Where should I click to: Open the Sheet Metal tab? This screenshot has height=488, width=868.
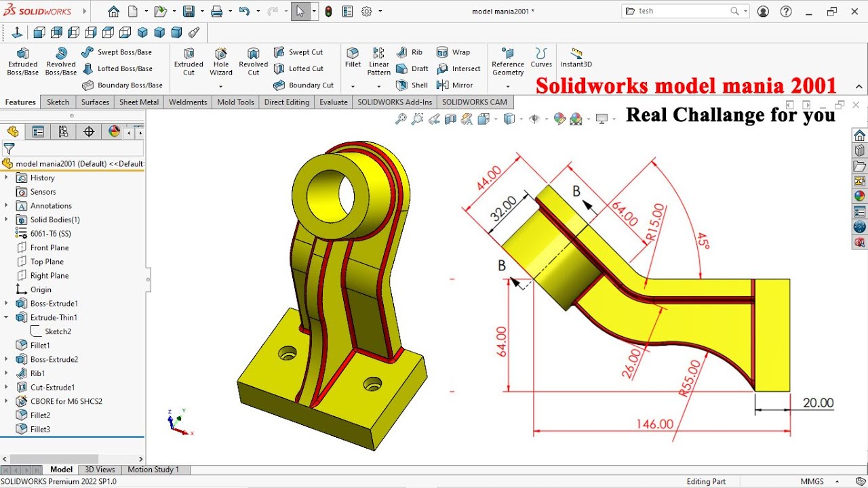pyautogui.click(x=139, y=102)
